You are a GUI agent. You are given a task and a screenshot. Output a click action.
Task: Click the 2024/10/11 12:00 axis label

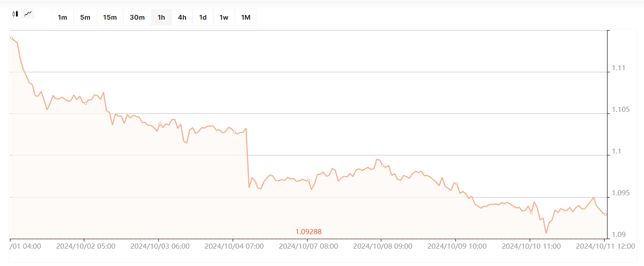pos(605,246)
